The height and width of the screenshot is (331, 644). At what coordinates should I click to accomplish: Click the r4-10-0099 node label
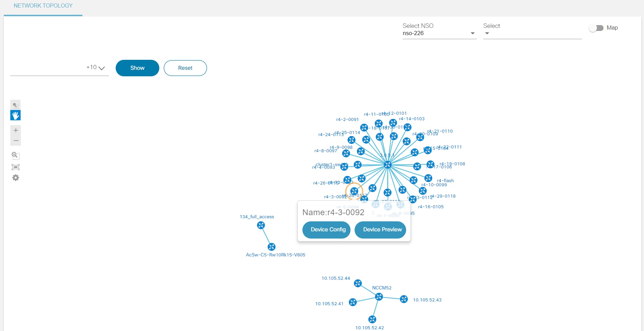click(434, 185)
